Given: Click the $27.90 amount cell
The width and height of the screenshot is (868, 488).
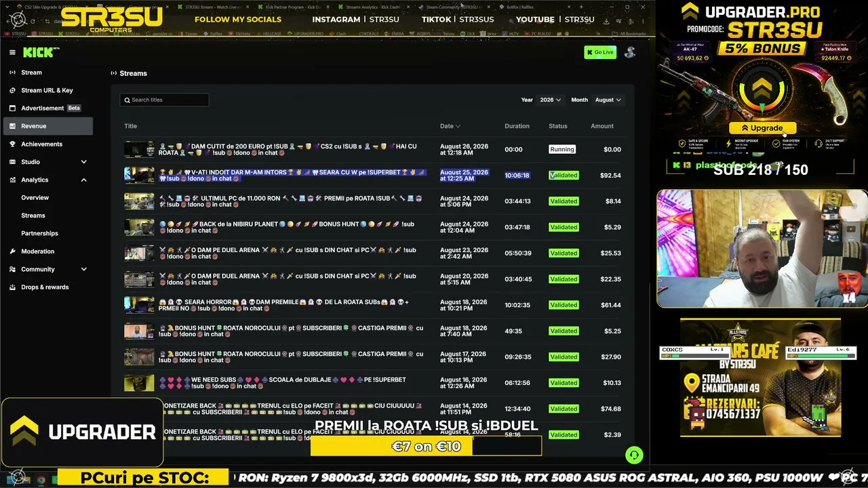Looking at the screenshot, I should pyautogui.click(x=611, y=357).
